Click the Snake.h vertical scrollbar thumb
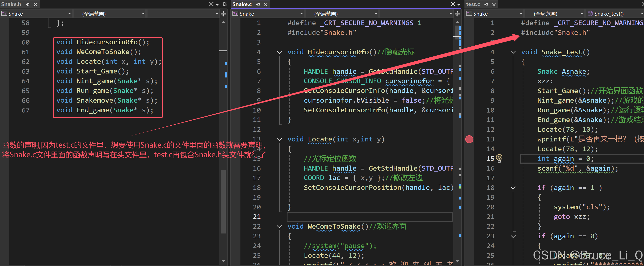The width and height of the screenshot is (644, 266). 224,202
